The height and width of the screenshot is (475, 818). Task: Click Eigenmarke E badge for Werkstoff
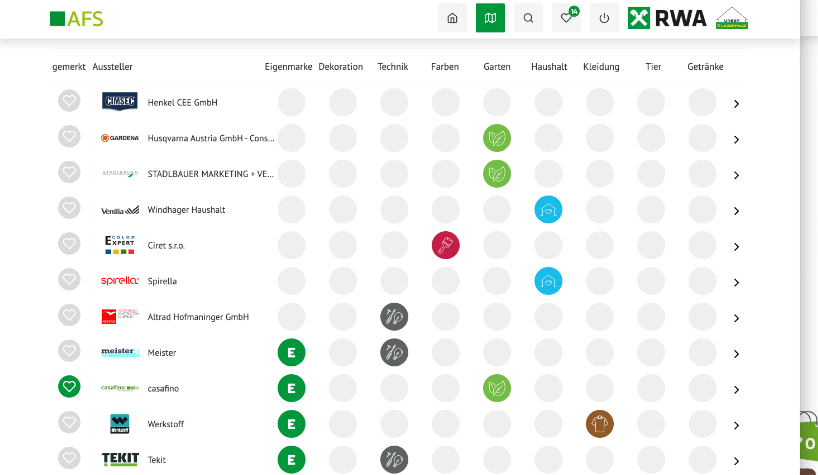pyautogui.click(x=291, y=424)
